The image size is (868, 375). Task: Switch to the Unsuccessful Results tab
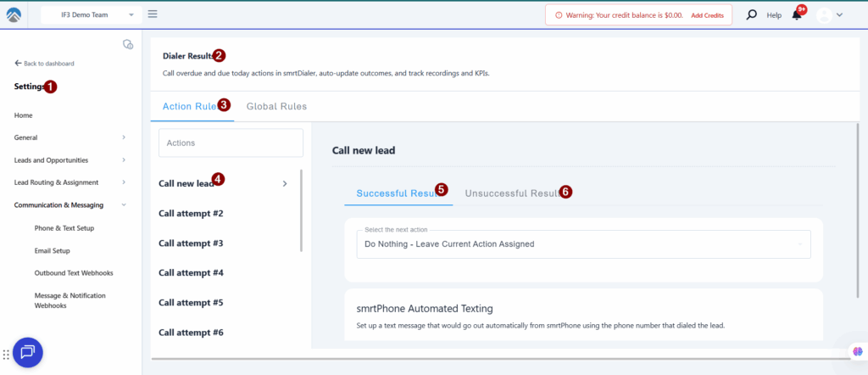click(511, 193)
